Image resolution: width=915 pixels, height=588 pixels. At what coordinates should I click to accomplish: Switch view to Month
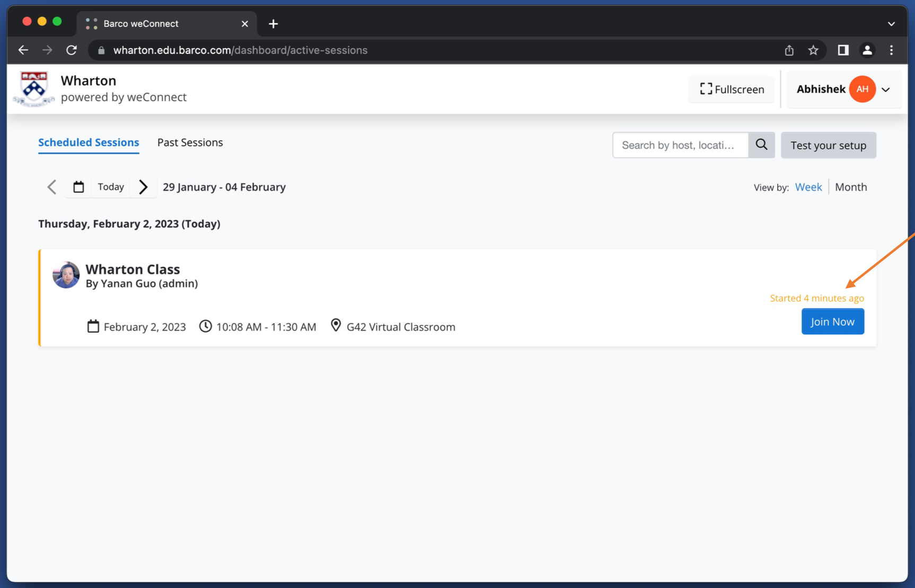pyautogui.click(x=851, y=187)
